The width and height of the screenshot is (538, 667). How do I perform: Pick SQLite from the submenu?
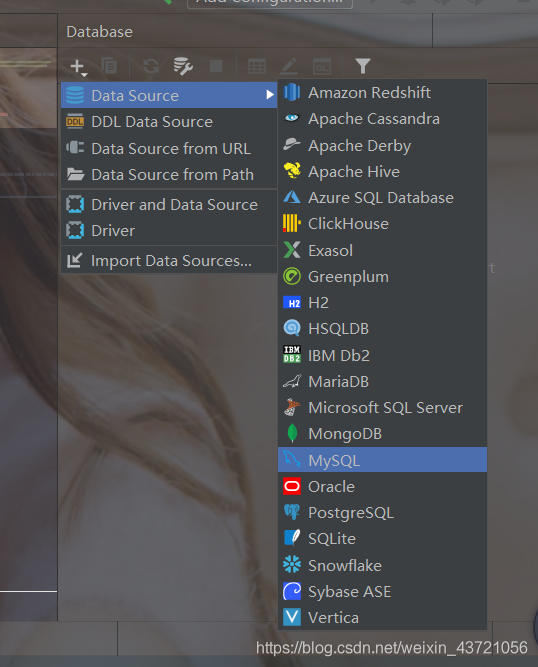point(382,539)
